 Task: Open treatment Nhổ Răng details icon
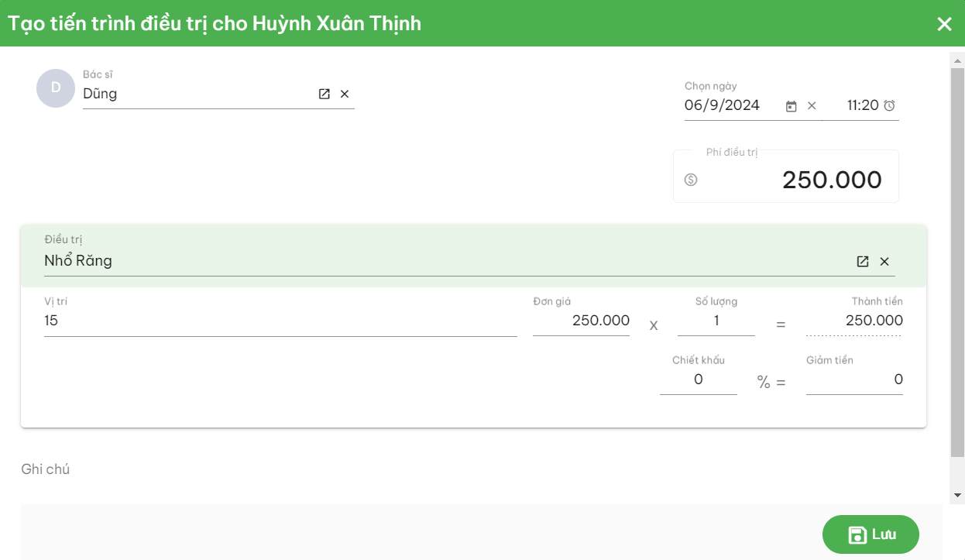[x=863, y=262]
